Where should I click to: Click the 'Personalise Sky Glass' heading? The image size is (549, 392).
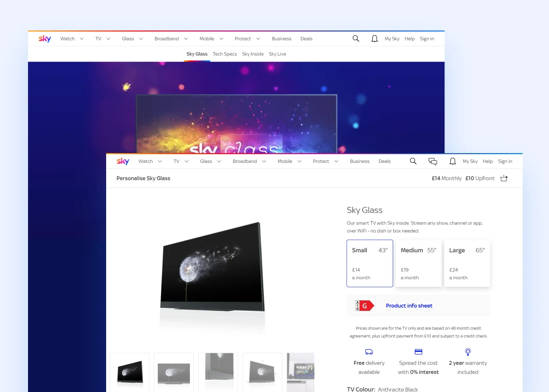coord(144,178)
